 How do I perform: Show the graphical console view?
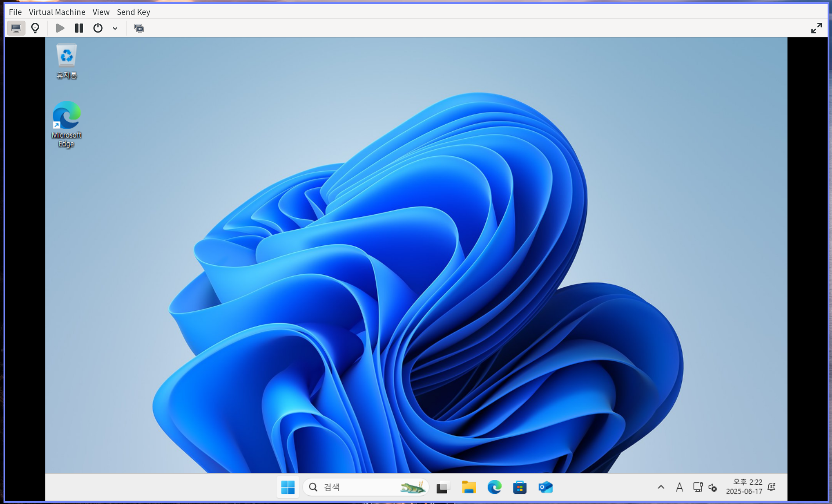click(x=16, y=28)
